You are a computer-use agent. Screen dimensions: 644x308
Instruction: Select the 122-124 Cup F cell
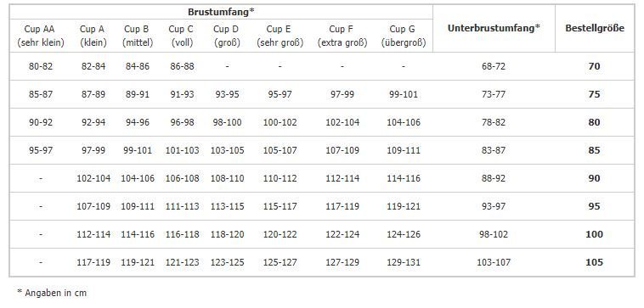click(x=342, y=234)
